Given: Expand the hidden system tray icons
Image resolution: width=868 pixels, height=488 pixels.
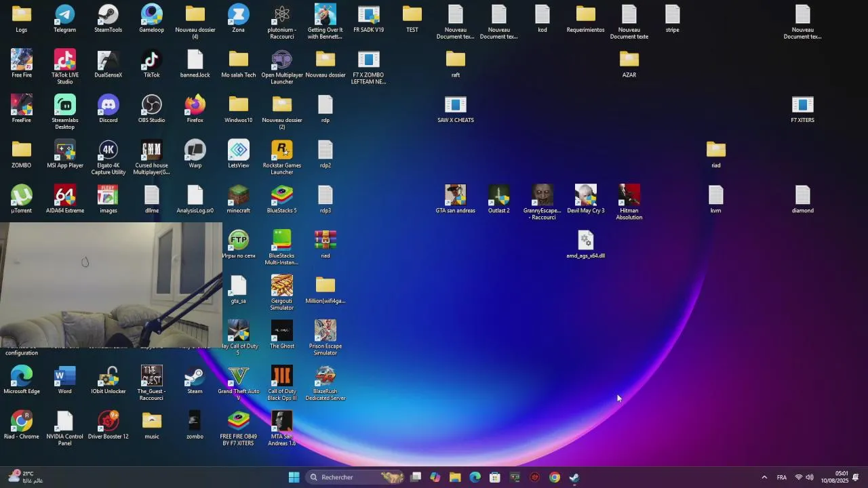Looking at the screenshot, I should (x=764, y=477).
